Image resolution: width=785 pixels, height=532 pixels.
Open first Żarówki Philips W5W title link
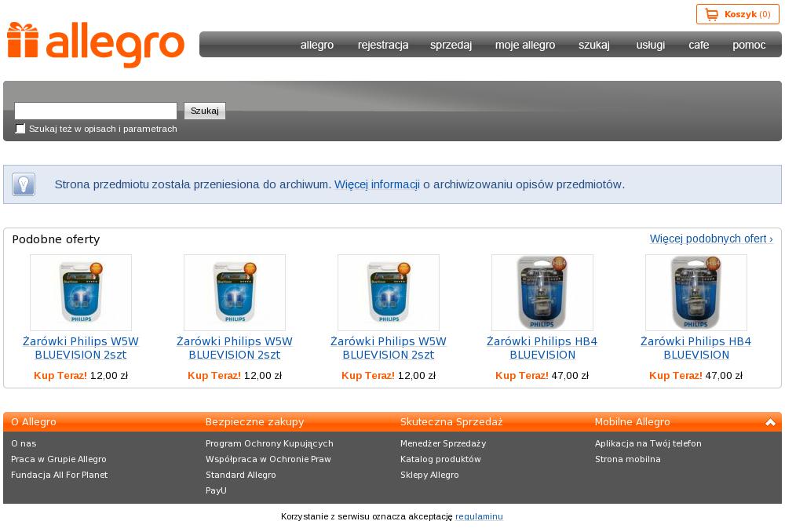coord(81,348)
